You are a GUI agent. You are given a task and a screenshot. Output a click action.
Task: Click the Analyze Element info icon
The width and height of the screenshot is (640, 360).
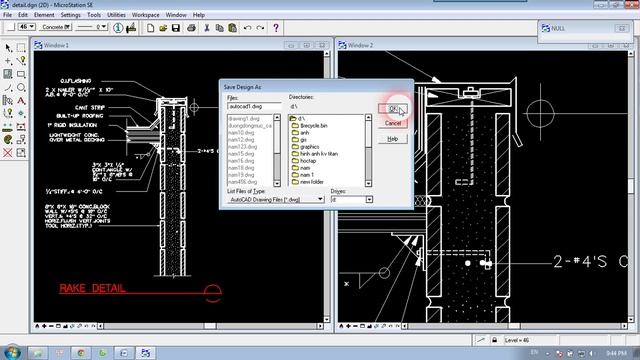(118, 28)
